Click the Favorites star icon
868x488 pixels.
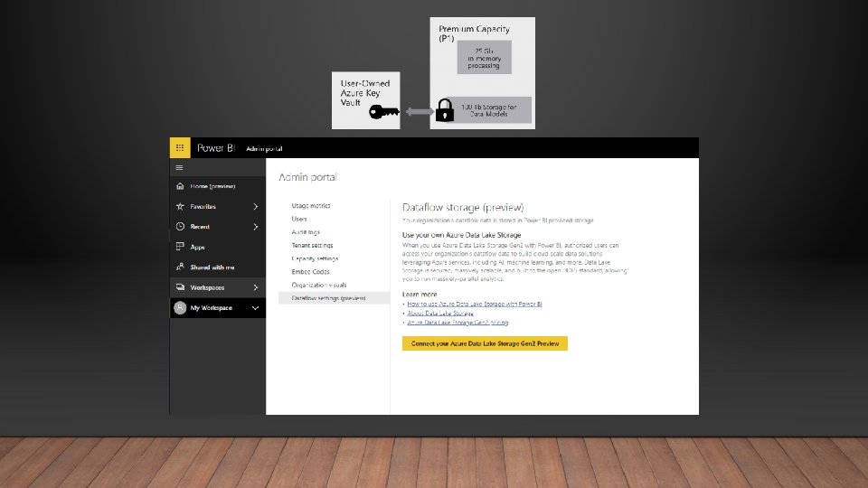pyautogui.click(x=180, y=206)
